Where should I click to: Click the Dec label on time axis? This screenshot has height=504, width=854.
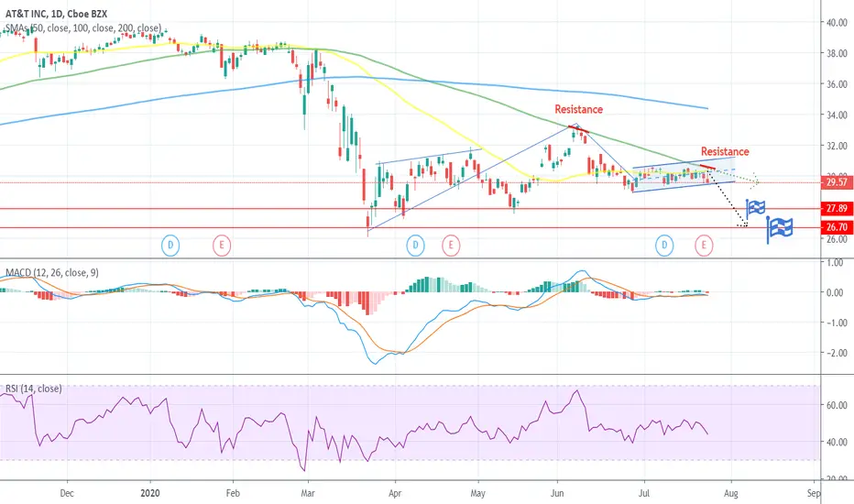coord(67,493)
